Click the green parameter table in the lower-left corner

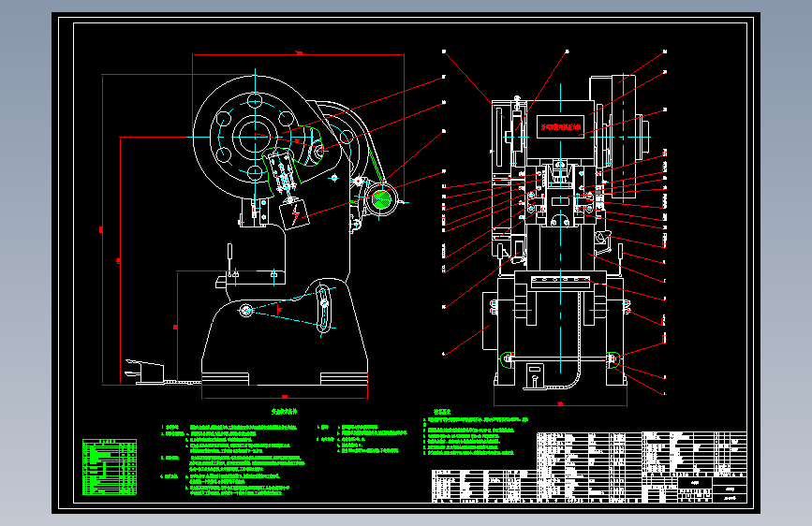(110, 467)
